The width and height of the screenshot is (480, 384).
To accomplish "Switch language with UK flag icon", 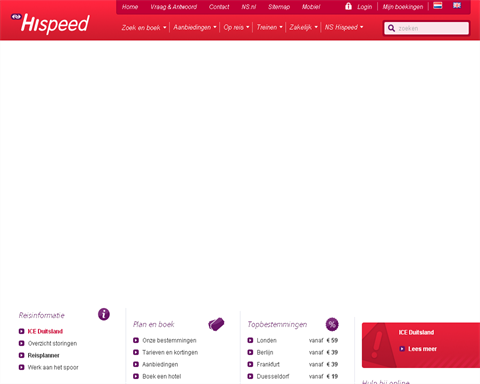I will 457,5.
